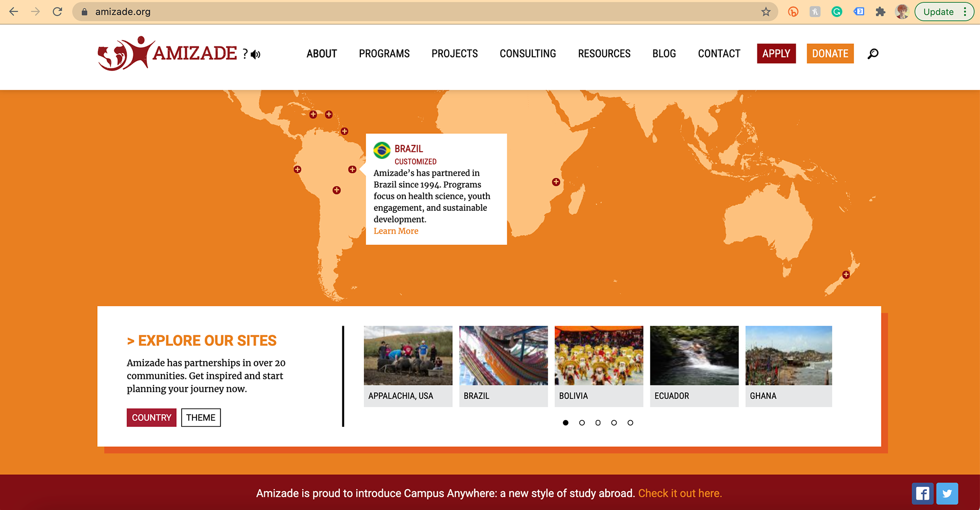This screenshot has width=980, height=510.
Task: Open the Chrome profile avatar
Action: pos(902,12)
